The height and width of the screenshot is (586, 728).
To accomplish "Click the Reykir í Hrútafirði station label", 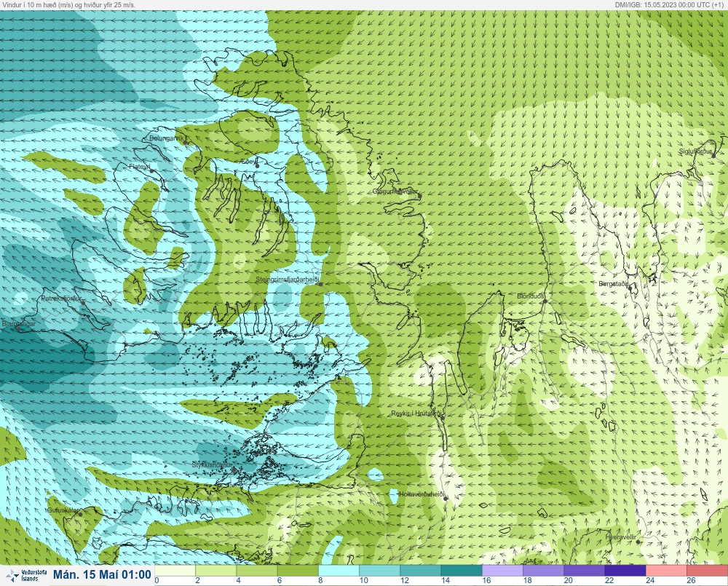I will pos(417,413).
